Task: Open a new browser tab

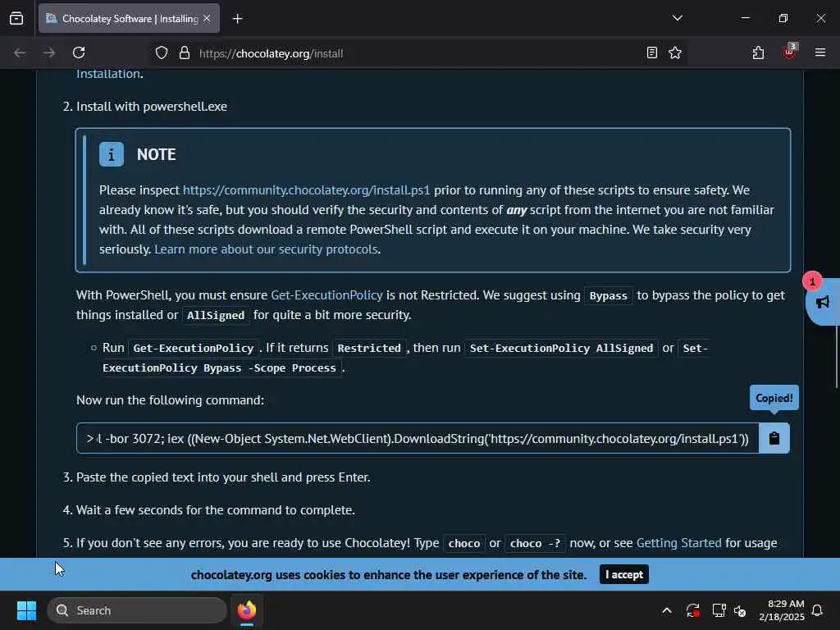Action: [237, 19]
